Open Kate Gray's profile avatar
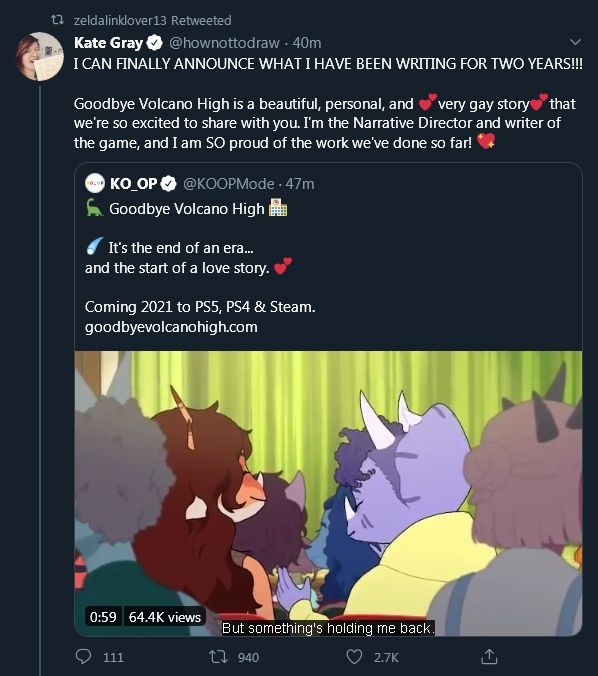This screenshot has height=676, width=598. pyautogui.click(x=40, y=56)
